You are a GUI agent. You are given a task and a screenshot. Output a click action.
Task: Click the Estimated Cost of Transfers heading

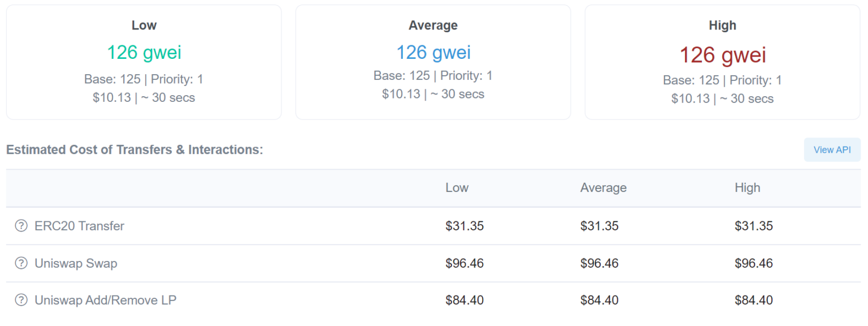[x=134, y=150]
